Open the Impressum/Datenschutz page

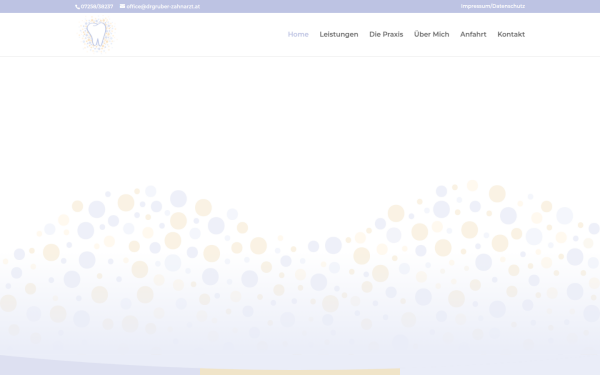pos(492,6)
